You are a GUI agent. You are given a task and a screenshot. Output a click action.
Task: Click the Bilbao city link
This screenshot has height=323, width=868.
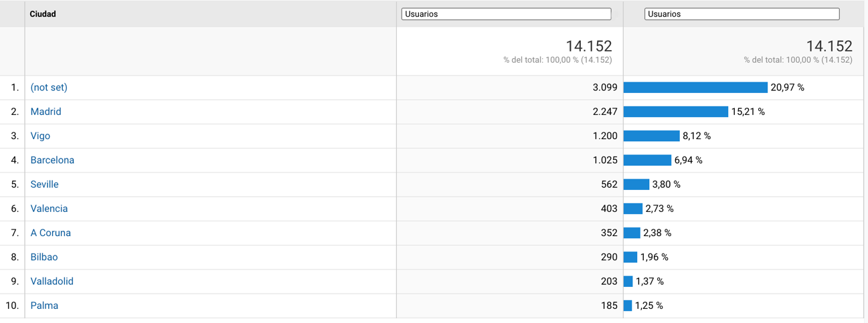click(44, 257)
